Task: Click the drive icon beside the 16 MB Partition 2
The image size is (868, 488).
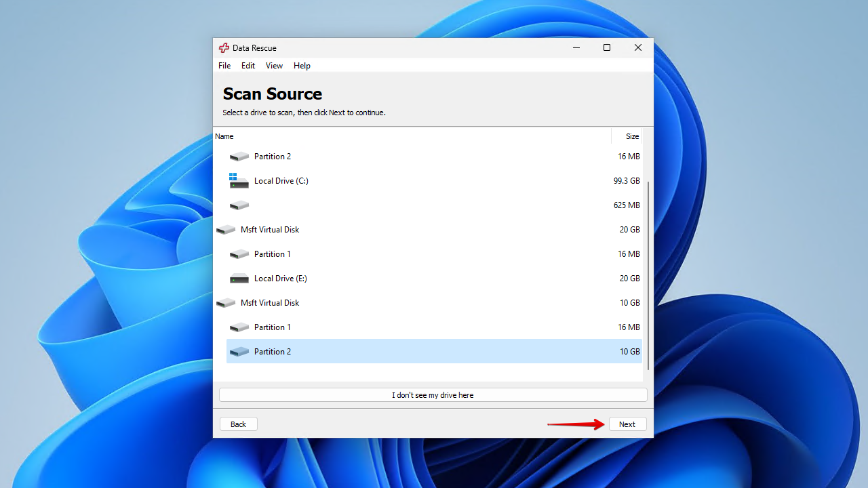Action: point(239,157)
